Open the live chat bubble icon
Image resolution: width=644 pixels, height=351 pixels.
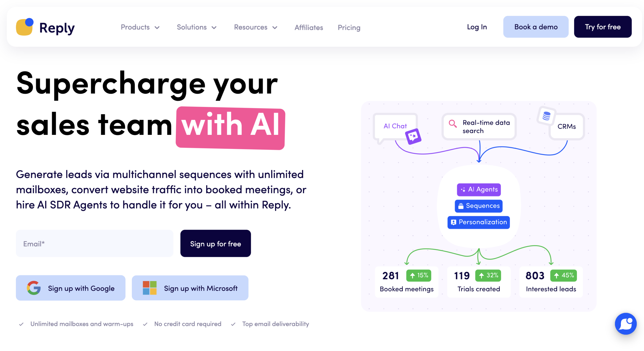625,324
